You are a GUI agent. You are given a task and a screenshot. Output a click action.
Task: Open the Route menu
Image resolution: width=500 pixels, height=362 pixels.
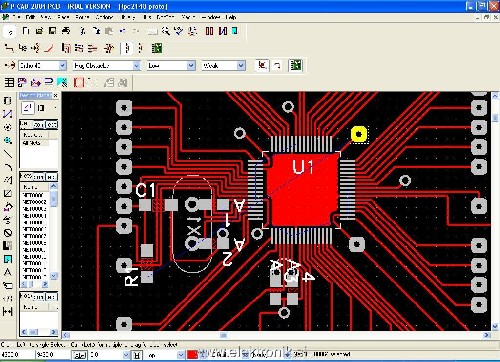coord(82,17)
